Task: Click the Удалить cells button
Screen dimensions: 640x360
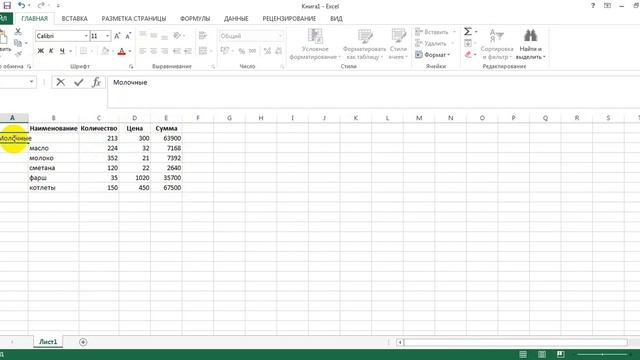Action: [x=435, y=43]
